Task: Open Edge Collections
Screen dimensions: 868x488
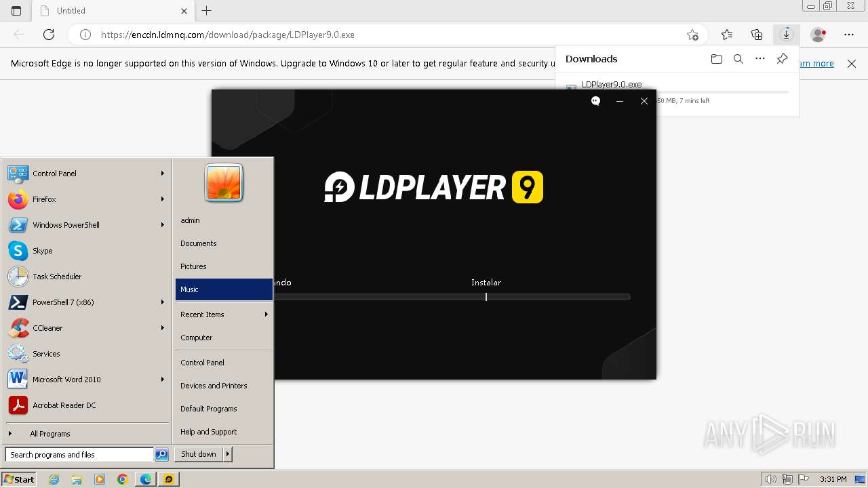Action: tap(757, 35)
